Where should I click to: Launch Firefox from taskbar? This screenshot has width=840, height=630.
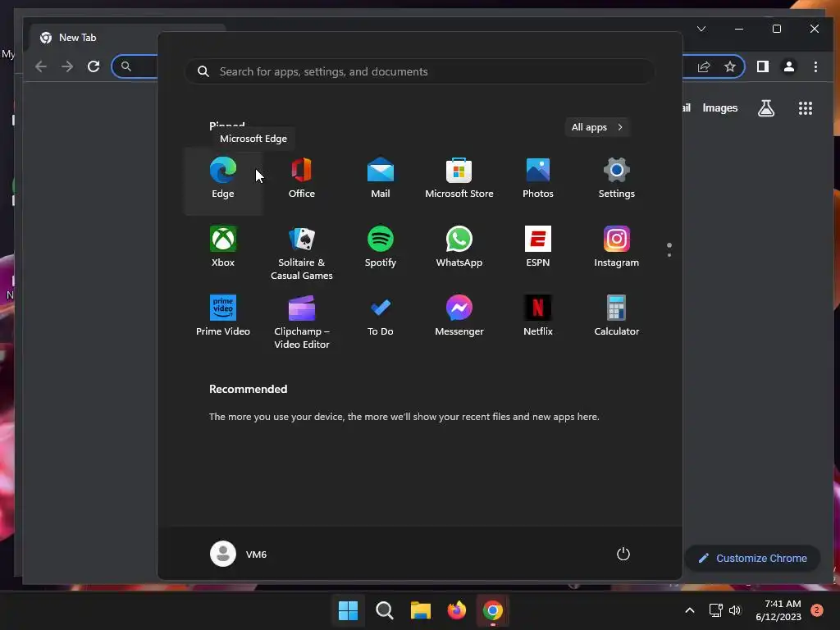pos(456,610)
